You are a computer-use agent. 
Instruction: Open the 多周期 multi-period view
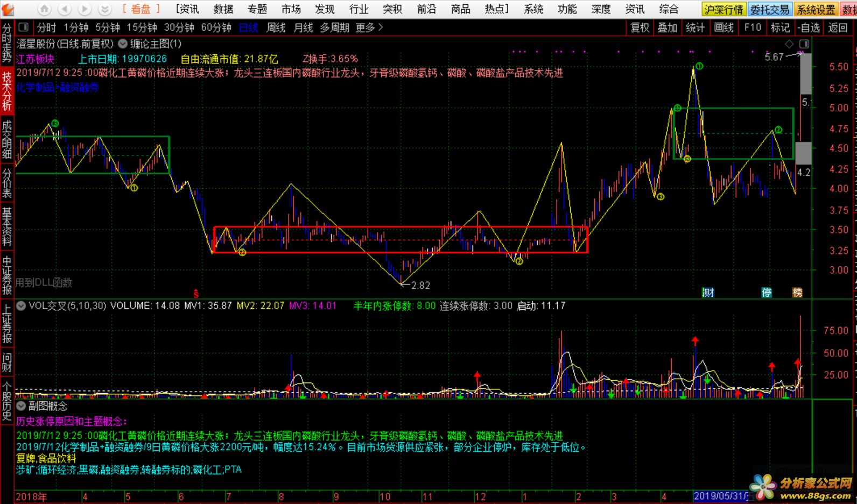click(x=335, y=27)
